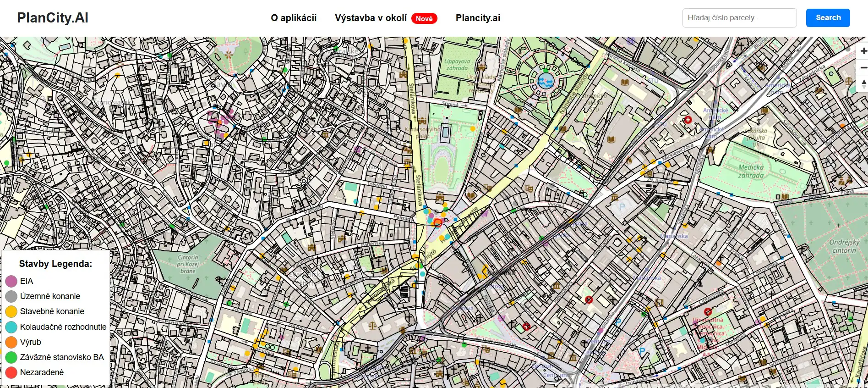Click the red Nové badge
The image size is (868, 388).
(424, 18)
